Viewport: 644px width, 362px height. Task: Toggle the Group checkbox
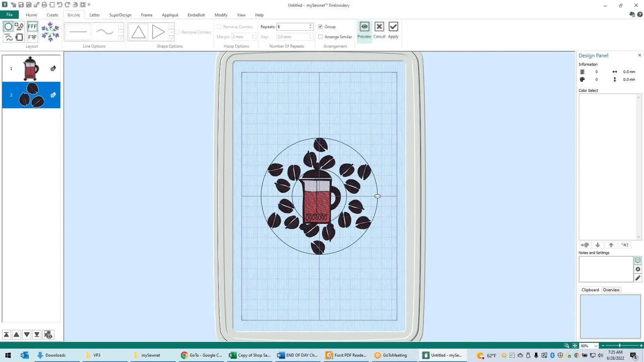[x=320, y=26]
